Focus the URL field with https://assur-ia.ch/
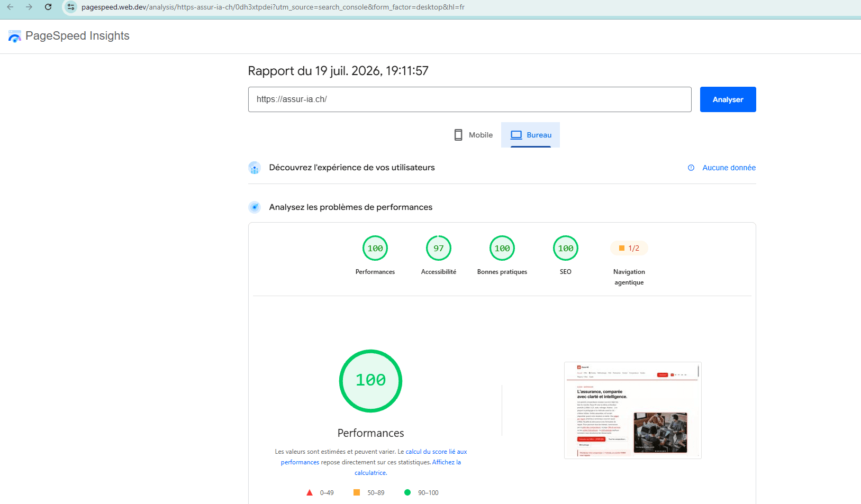 coord(469,99)
